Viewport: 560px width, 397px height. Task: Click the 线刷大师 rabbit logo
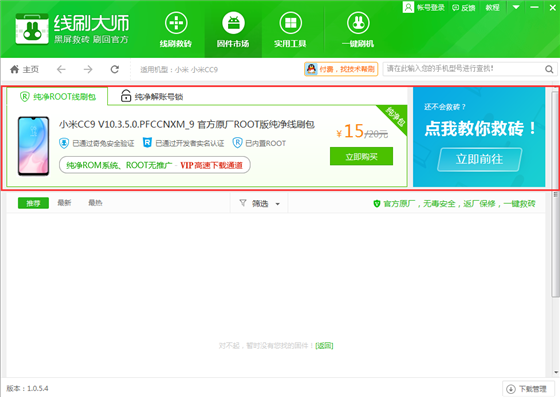pos(32,29)
